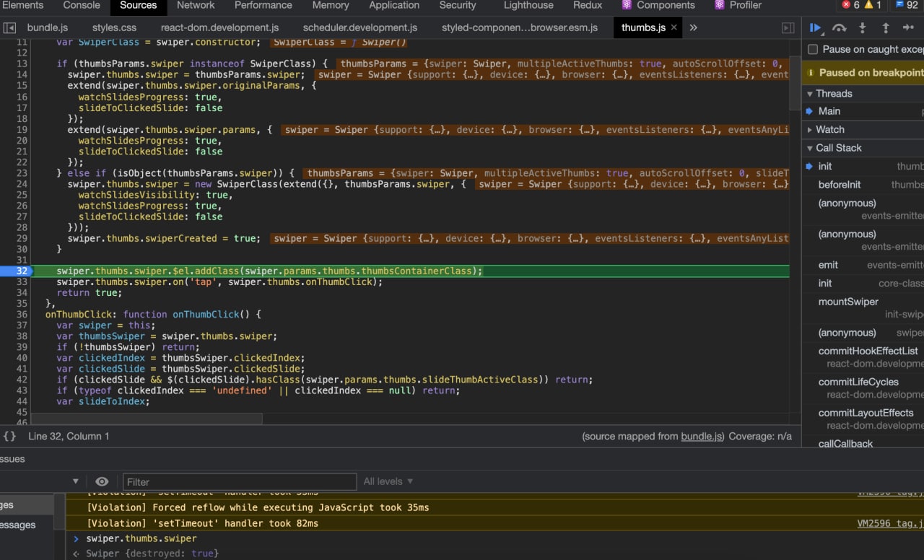
Task: Enable Pause on caught exceptions checkbox
Action: (813, 49)
